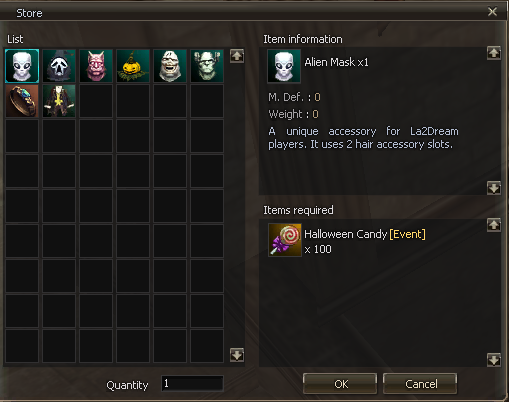This screenshot has height=402, width=509.
Task: Click the Cancel button
Action: [x=420, y=384]
